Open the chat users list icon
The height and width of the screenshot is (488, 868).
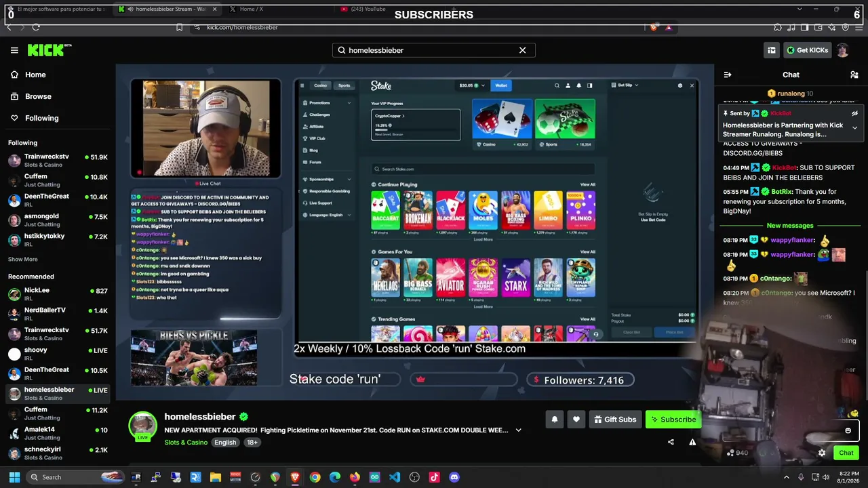click(x=854, y=75)
